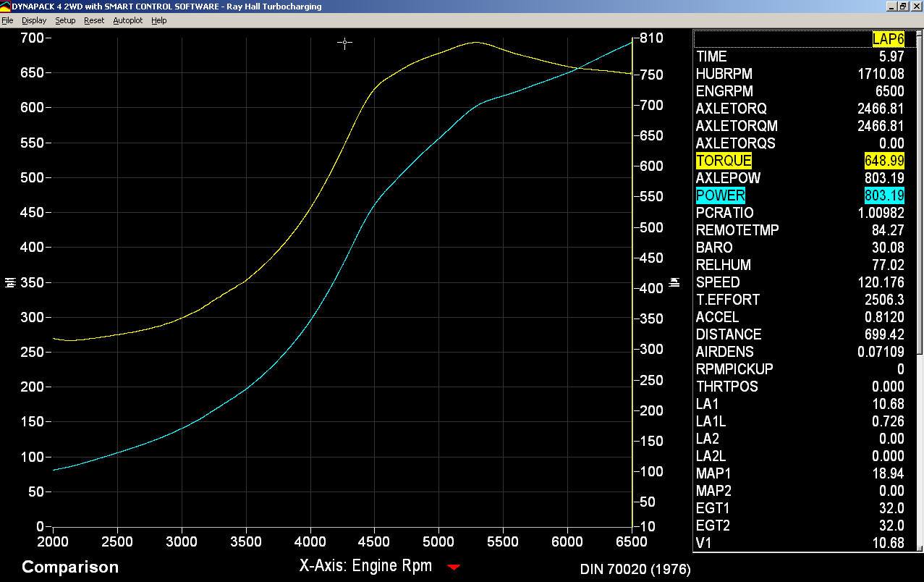Click the Comparison label

70,567
